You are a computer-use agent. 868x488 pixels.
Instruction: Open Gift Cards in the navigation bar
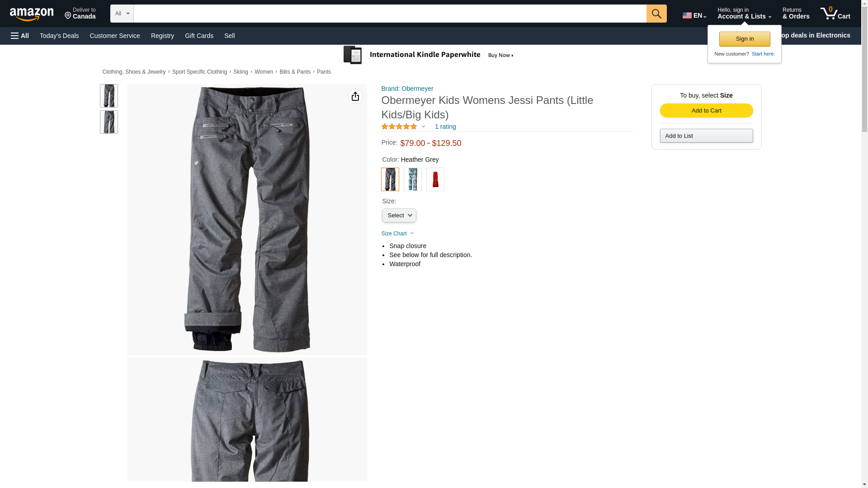(x=199, y=36)
